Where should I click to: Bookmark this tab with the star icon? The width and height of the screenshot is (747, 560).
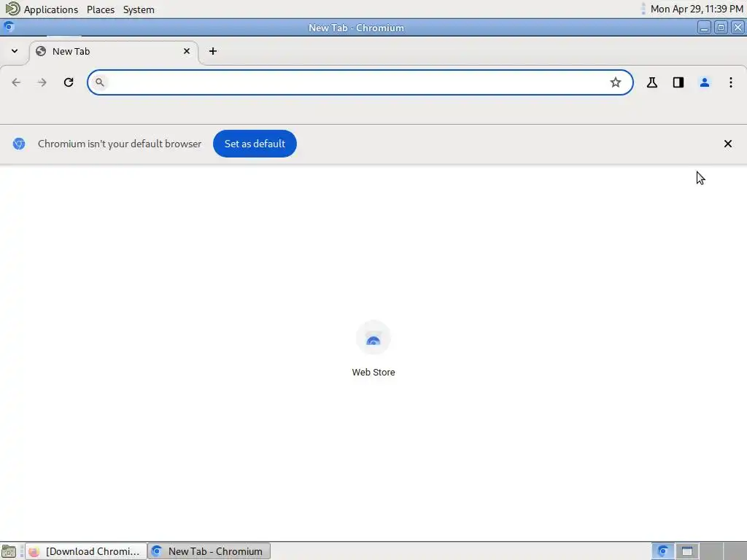pos(616,82)
